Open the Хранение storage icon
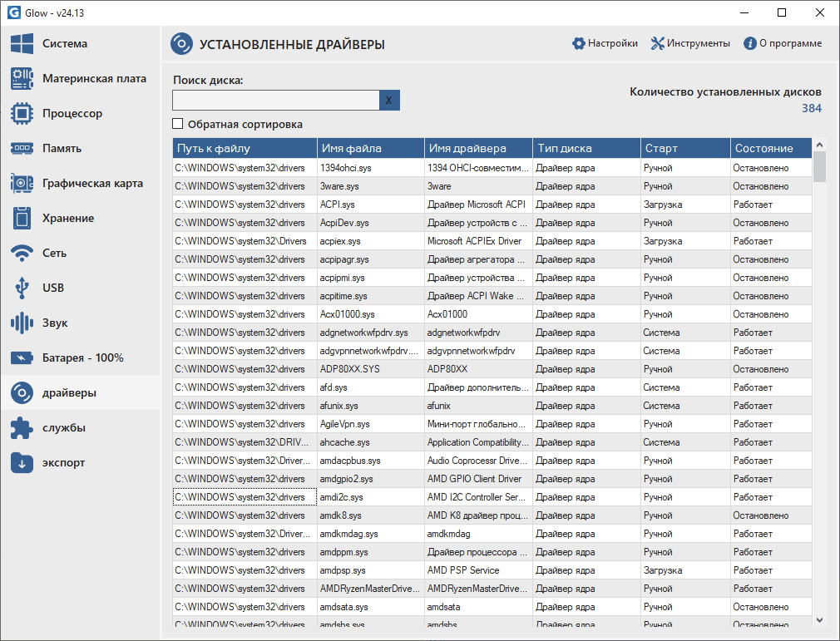Screen dimensions: 840x641 (x=22, y=218)
